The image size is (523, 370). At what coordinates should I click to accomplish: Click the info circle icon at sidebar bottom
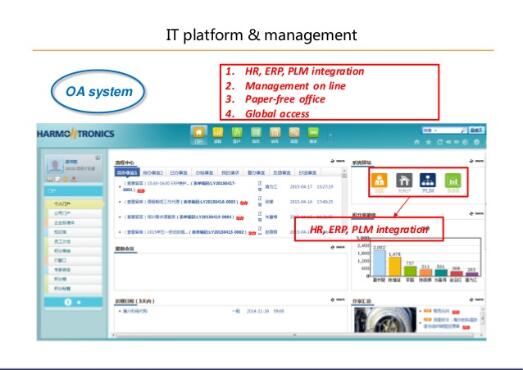[x=68, y=302]
